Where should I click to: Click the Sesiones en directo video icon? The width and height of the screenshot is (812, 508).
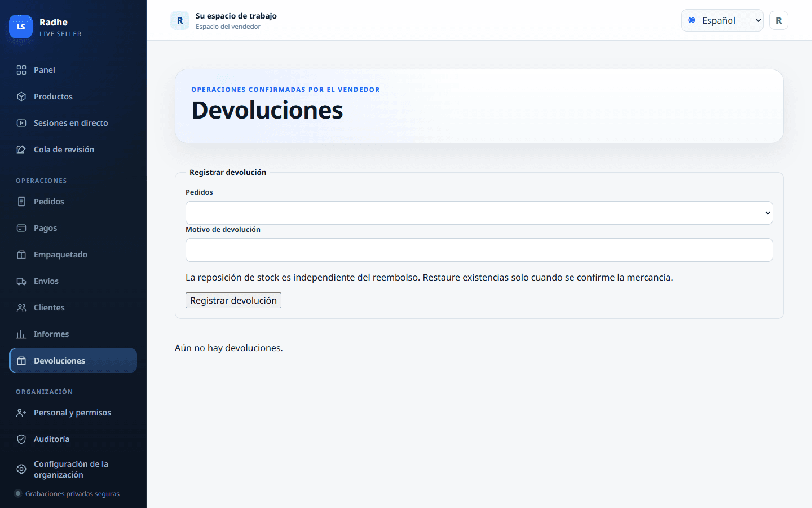(21, 123)
